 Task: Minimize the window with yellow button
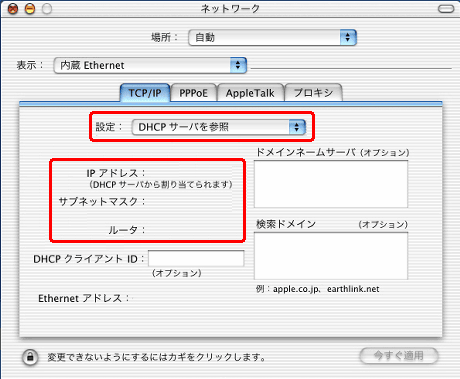point(30,9)
